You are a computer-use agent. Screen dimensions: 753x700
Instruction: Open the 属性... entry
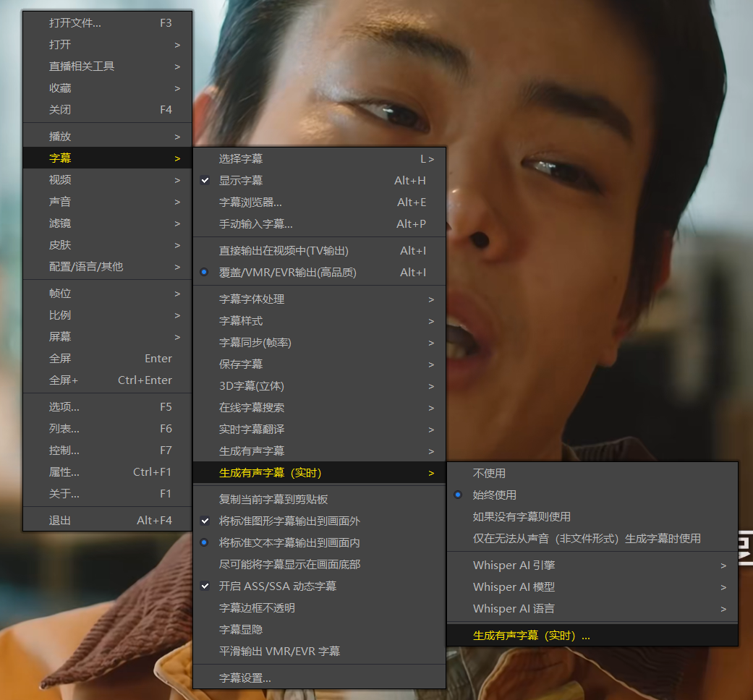coord(108,472)
